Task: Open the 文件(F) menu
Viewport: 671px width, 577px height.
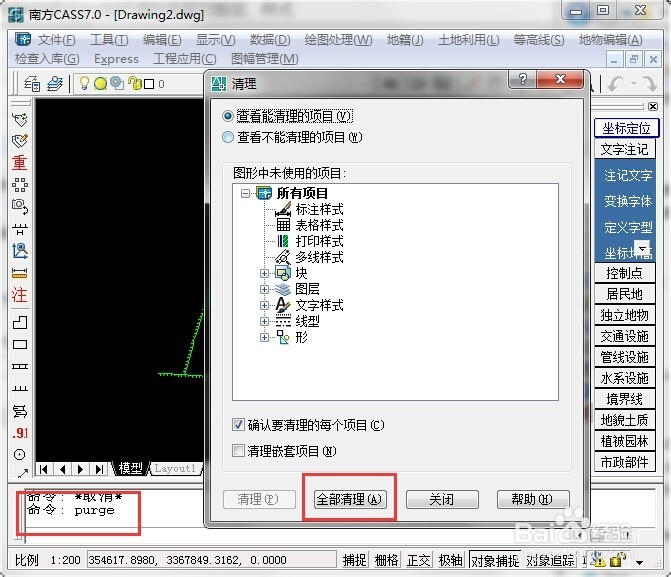Action: [56, 40]
